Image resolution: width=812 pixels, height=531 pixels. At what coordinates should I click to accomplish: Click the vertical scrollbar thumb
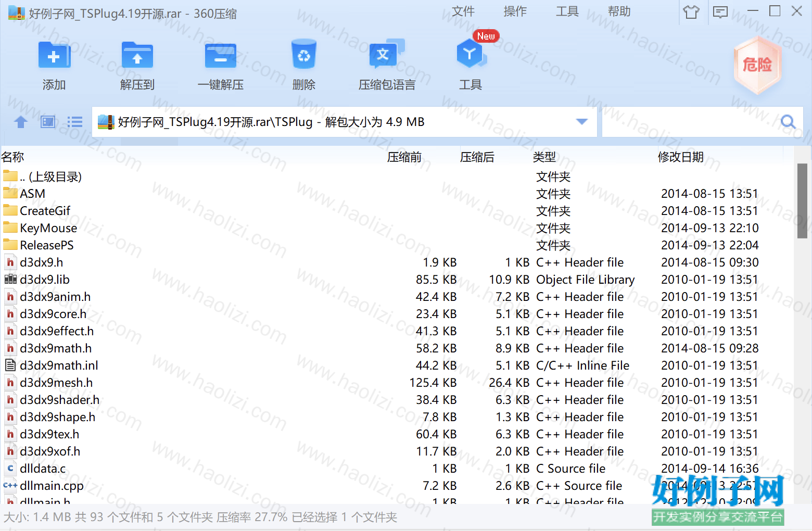tap(802, 200)
